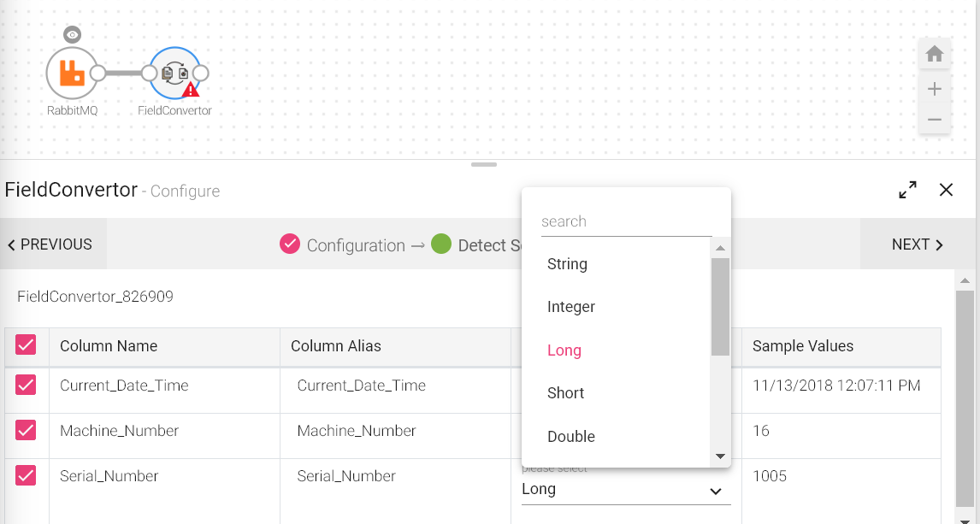Select Integer in the dropdown list
Image resolution: width=980 pixels, height=524 pixels.
tap(570, 307)
